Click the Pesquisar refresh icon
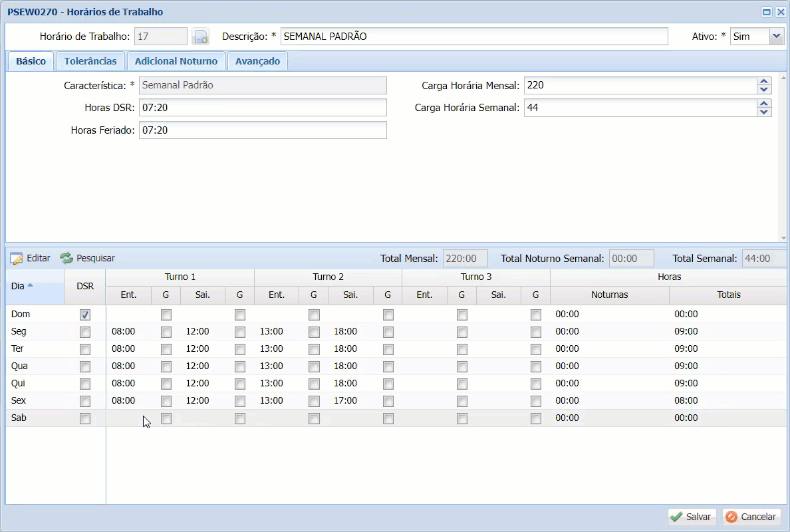The image size is (790, 532). pyautogui.click(x=66, y=258)
